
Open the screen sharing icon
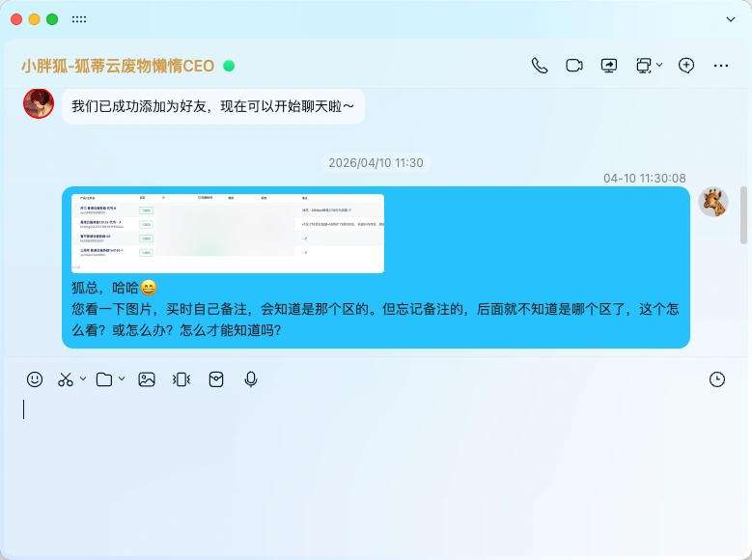point(609,66)
